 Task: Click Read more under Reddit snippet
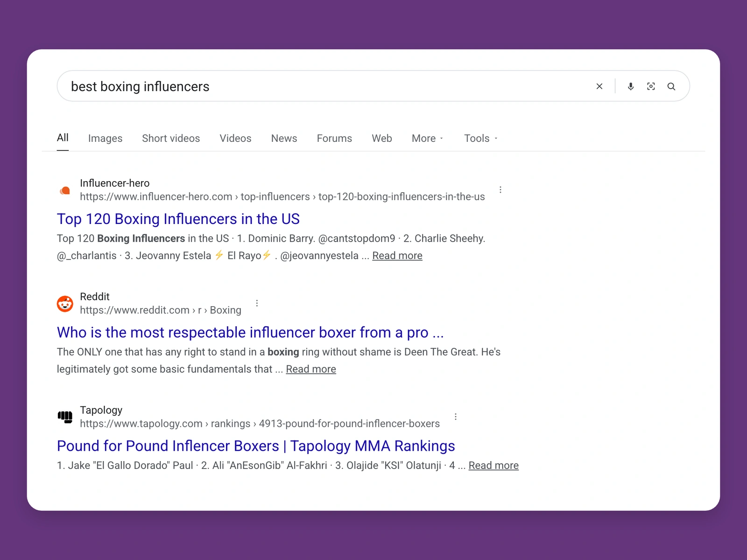coord(311,369)
